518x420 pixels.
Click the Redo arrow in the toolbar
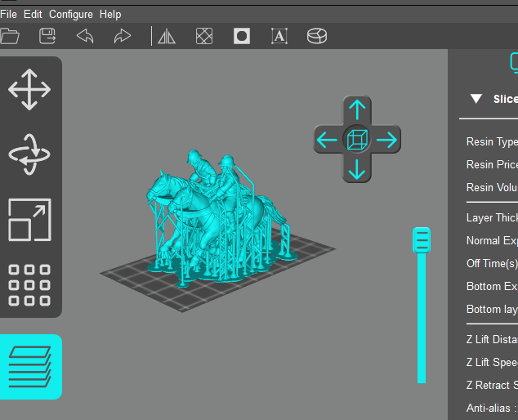[x=123, y=36]
